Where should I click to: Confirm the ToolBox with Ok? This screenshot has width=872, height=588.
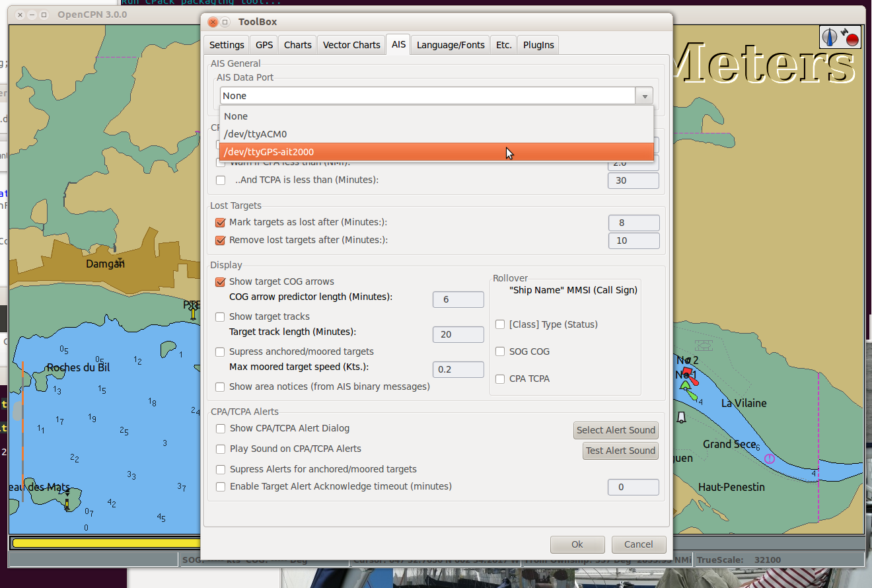(x=577, y=544)
